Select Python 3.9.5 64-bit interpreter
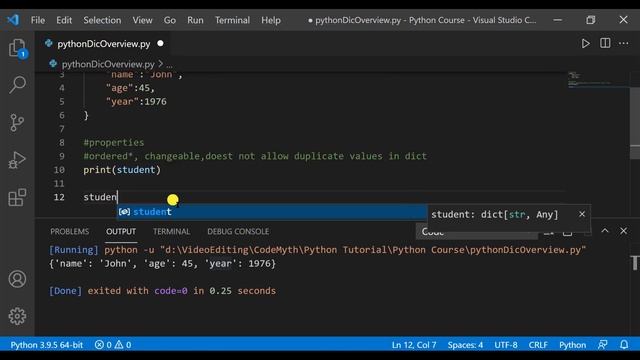The width and height of the screenshot is (640, 360). tap(47, 344)
